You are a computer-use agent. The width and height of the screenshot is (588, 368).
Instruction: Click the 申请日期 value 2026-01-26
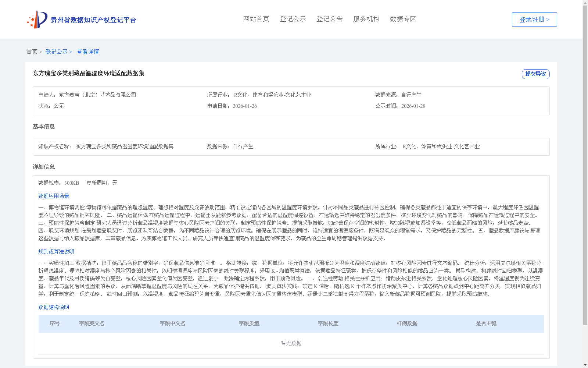[245, 106]
